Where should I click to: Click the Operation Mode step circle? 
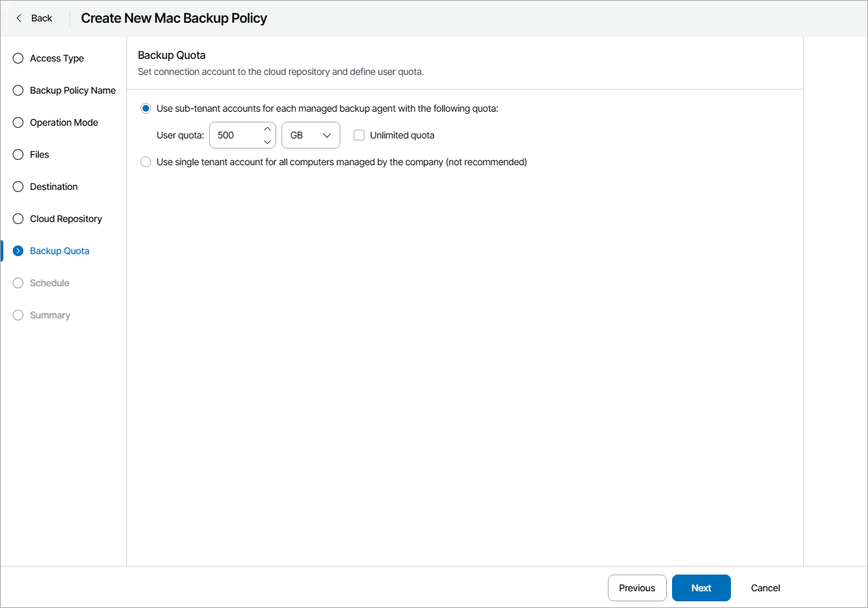coord(17,122)
